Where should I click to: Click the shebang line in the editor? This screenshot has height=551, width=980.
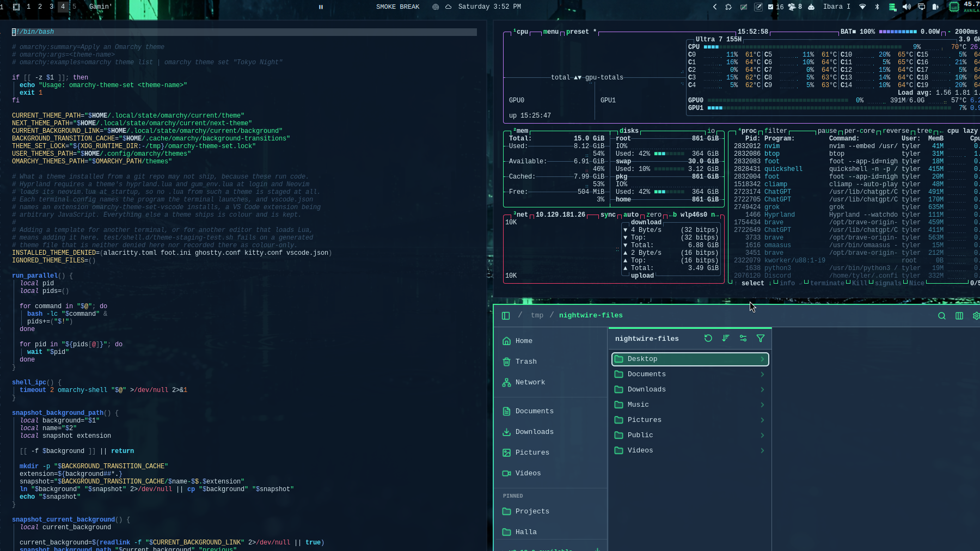(x=244, y=32)
